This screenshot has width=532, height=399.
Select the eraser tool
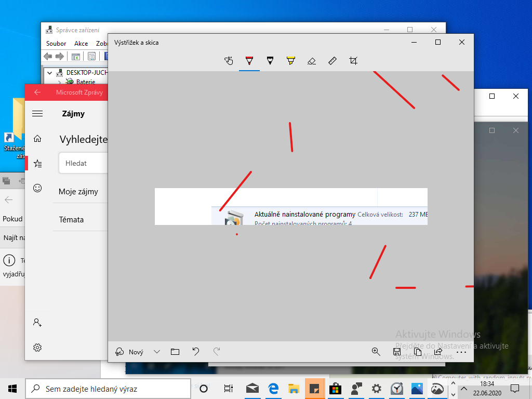click(x=312, y=61)
